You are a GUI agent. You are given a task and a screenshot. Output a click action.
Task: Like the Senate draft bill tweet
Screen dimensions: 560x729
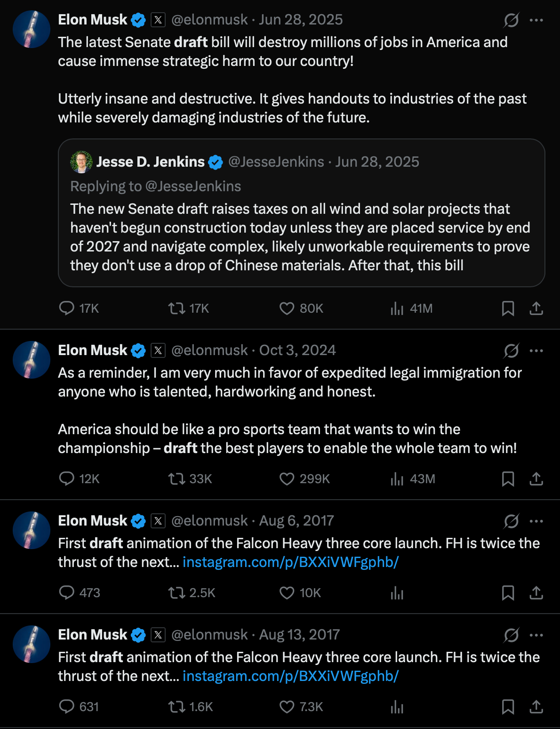[x=287, y=308]
